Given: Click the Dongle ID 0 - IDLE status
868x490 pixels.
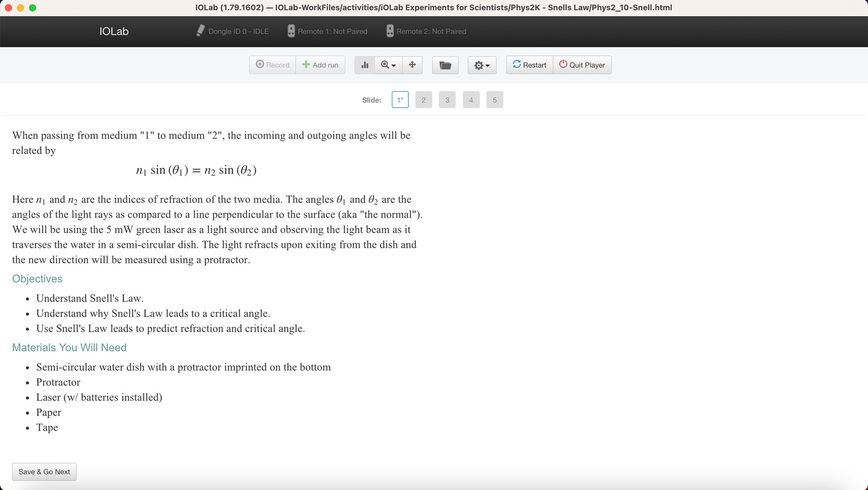Looking at the screenshot, I should coord(233,31).
